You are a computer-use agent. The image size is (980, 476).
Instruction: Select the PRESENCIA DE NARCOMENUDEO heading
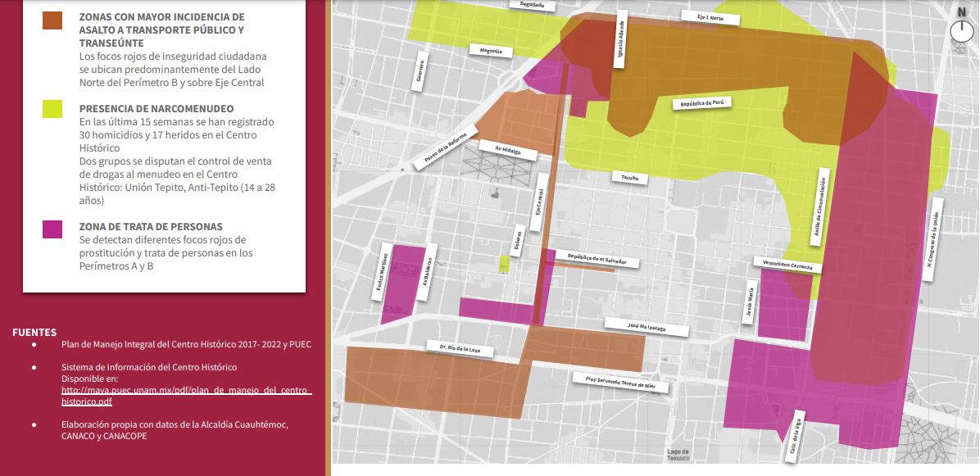[157, 108]
